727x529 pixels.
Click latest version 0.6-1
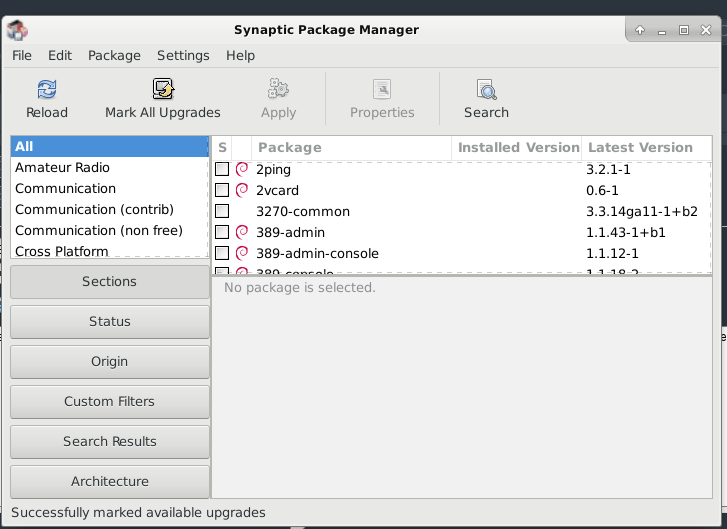(602, 191)
